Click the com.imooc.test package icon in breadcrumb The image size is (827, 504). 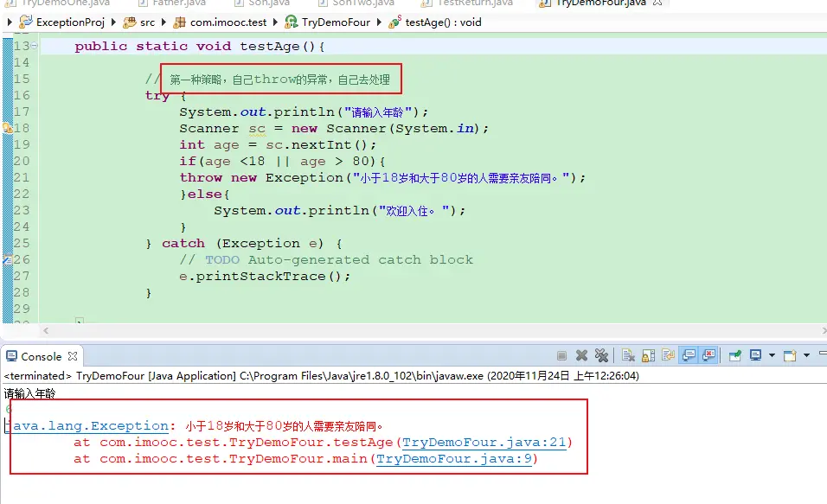[180, 22]
